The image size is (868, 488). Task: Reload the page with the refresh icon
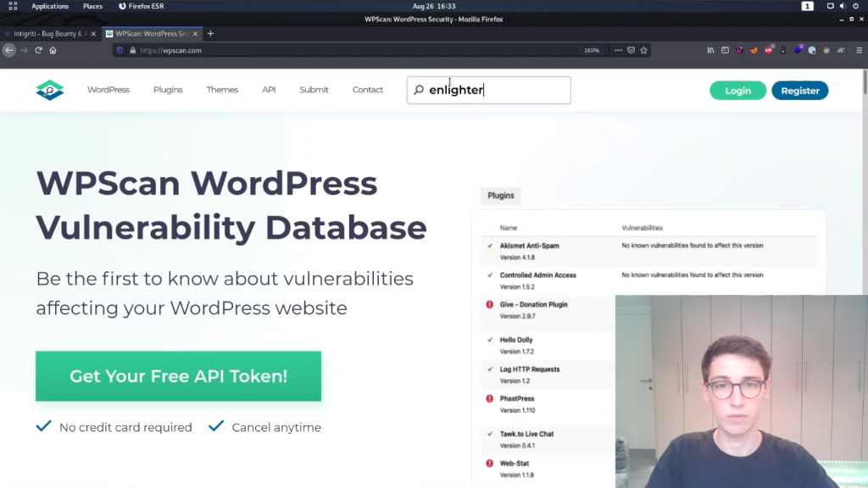(x=38, y=50)
